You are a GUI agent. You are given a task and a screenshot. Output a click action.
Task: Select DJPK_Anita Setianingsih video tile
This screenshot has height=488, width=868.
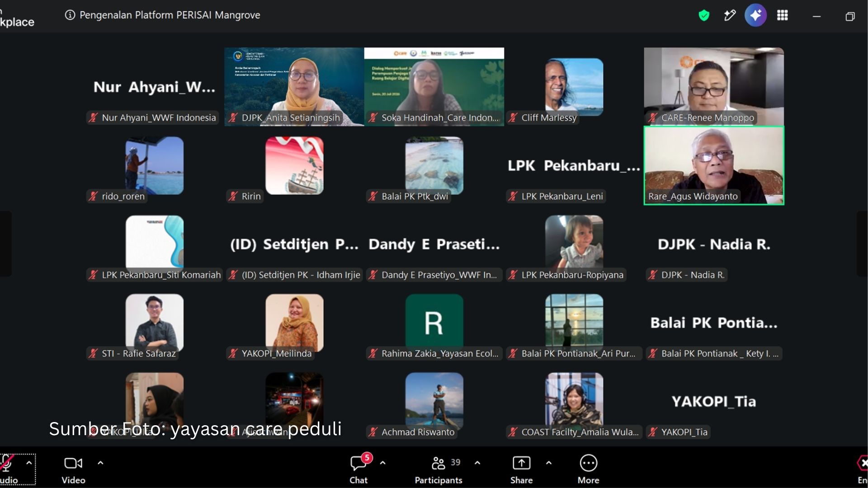(x=294, y=87)
